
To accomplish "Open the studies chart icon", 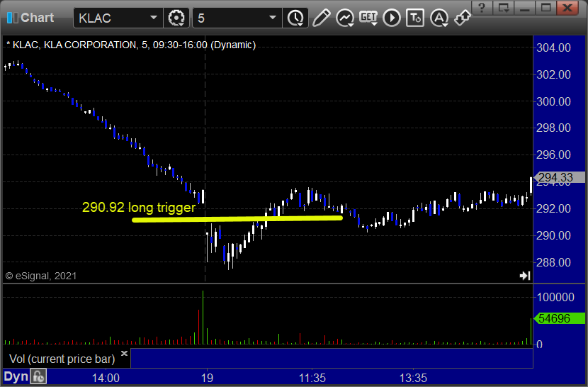I will click(344, 18).
